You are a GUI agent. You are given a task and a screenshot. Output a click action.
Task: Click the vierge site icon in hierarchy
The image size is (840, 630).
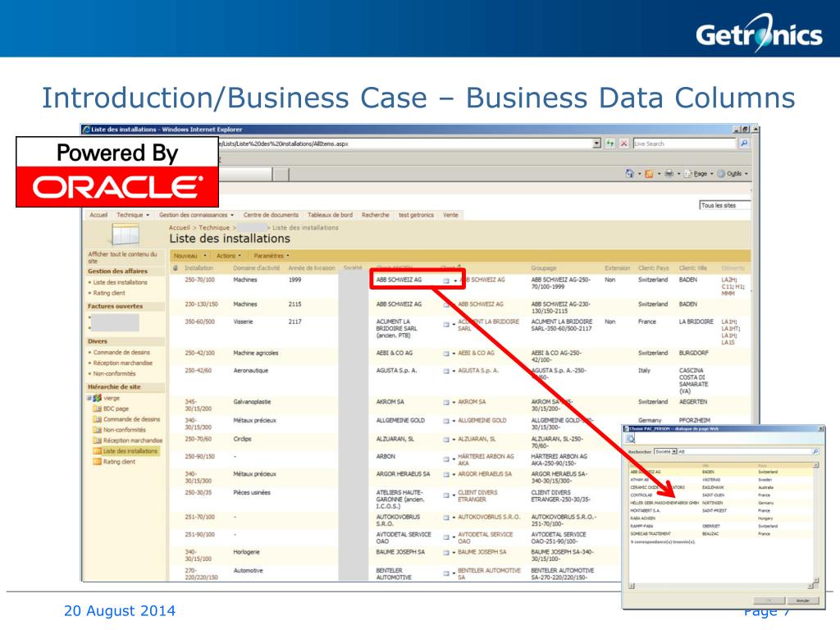point(97,398)
